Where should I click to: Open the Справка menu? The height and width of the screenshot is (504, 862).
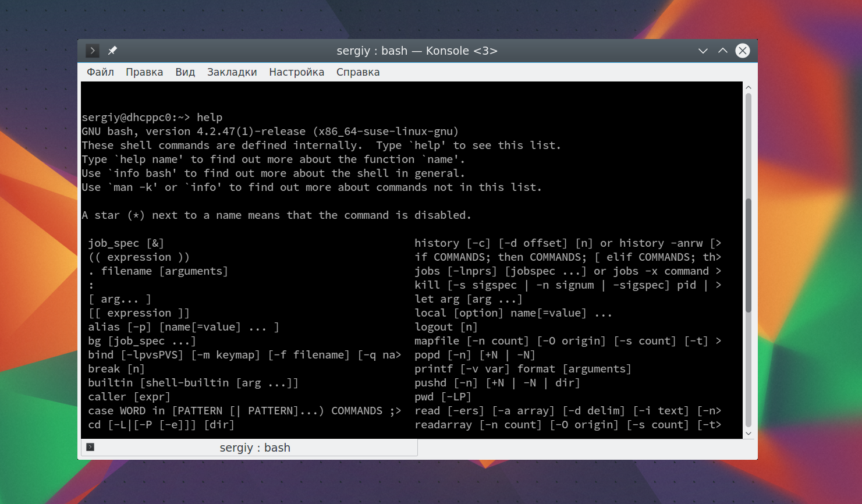(358, 72)
